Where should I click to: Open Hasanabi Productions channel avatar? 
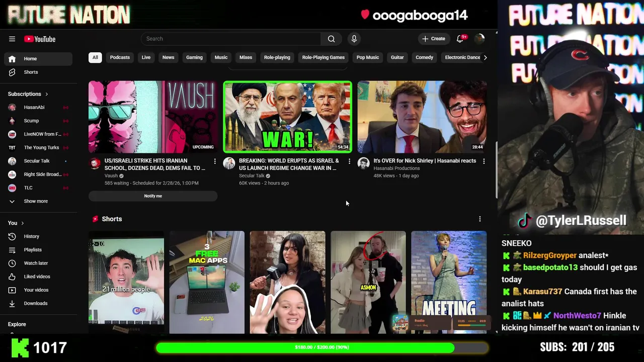tap(363, 163)
